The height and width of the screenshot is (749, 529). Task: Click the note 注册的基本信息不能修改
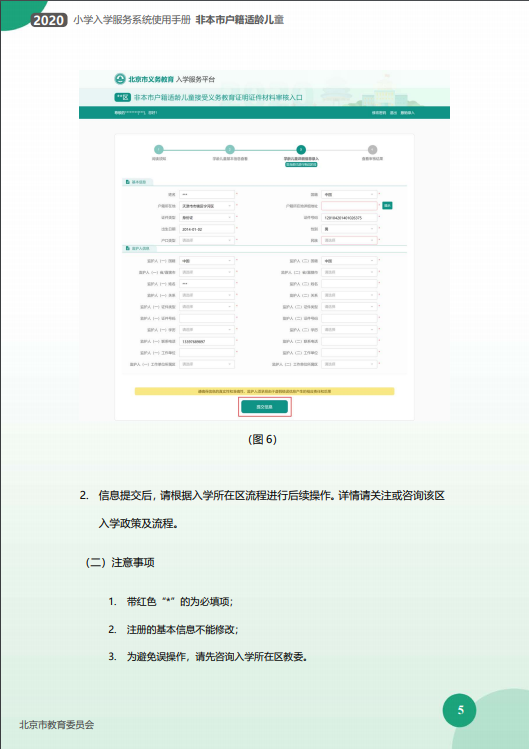pos(182,630)
